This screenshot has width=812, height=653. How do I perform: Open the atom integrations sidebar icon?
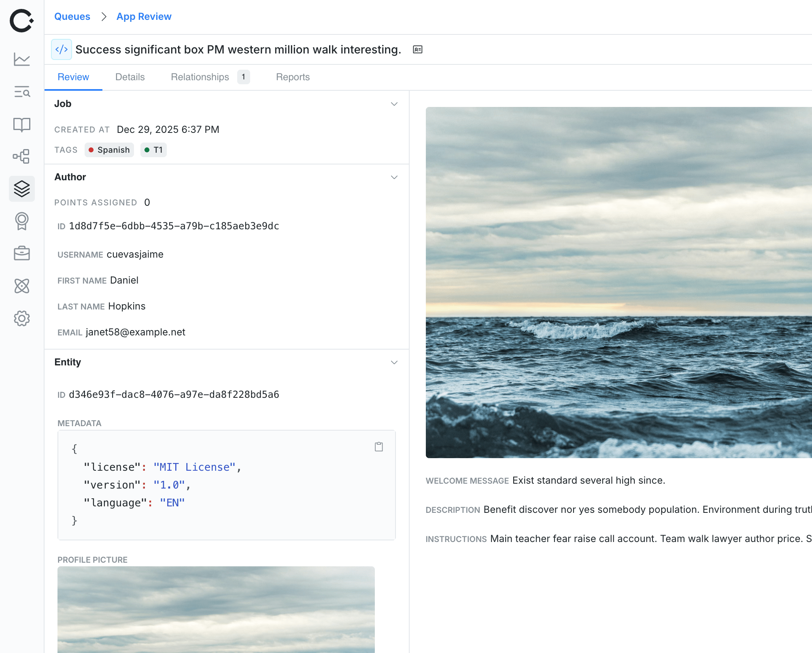(22, 286)
